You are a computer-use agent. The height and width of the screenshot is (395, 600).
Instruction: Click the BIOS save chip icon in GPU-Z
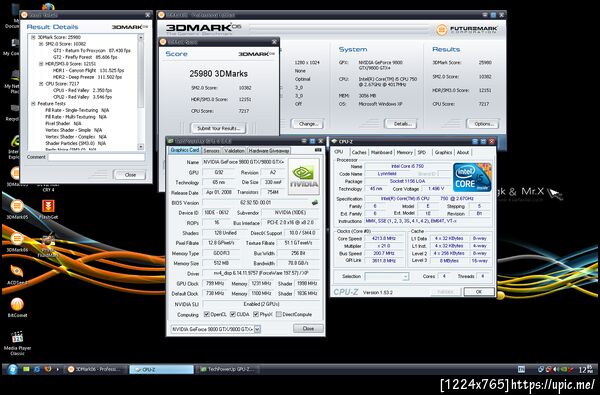[x=315, y=202]
